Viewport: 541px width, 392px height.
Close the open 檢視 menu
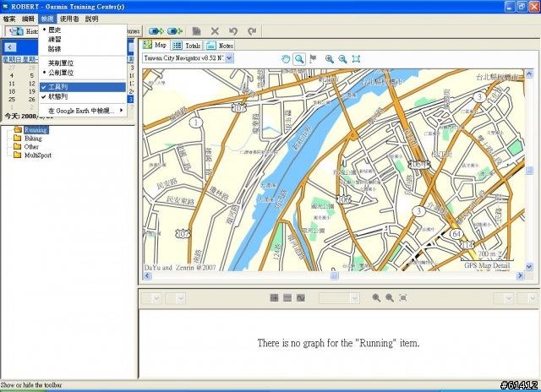coord(47,19)
